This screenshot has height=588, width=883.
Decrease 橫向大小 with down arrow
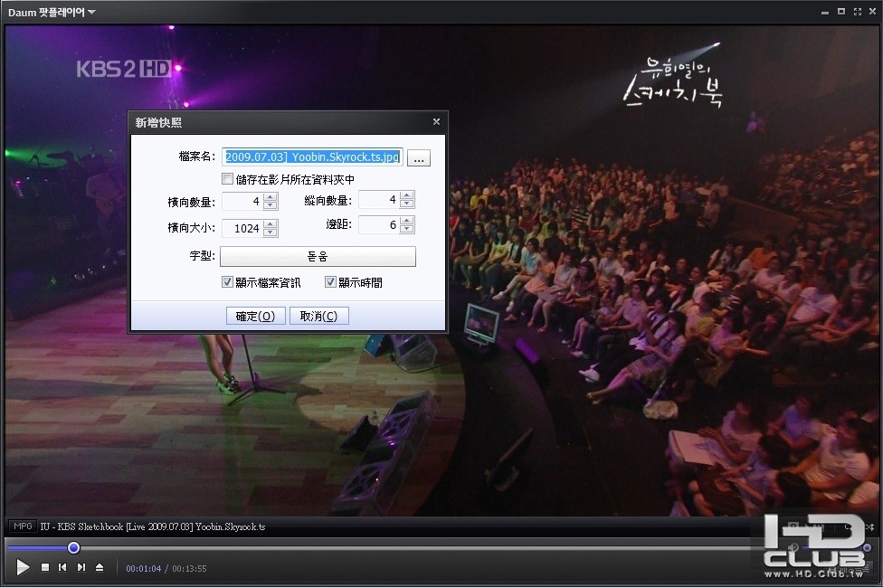271,232
